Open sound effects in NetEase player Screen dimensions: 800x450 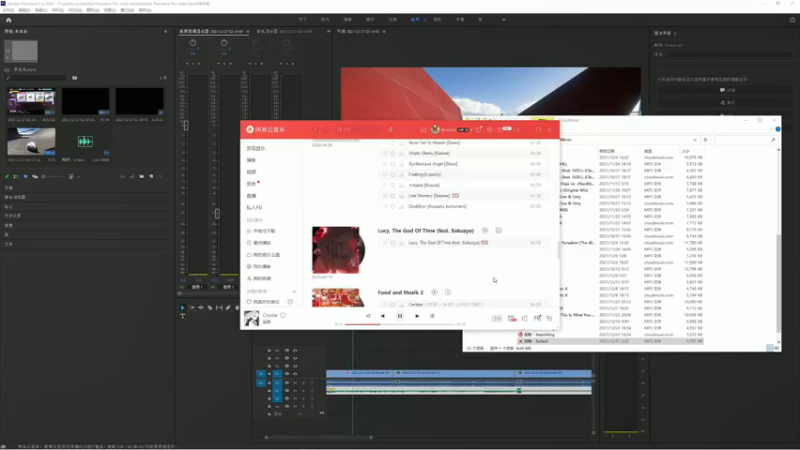(512, 318)
